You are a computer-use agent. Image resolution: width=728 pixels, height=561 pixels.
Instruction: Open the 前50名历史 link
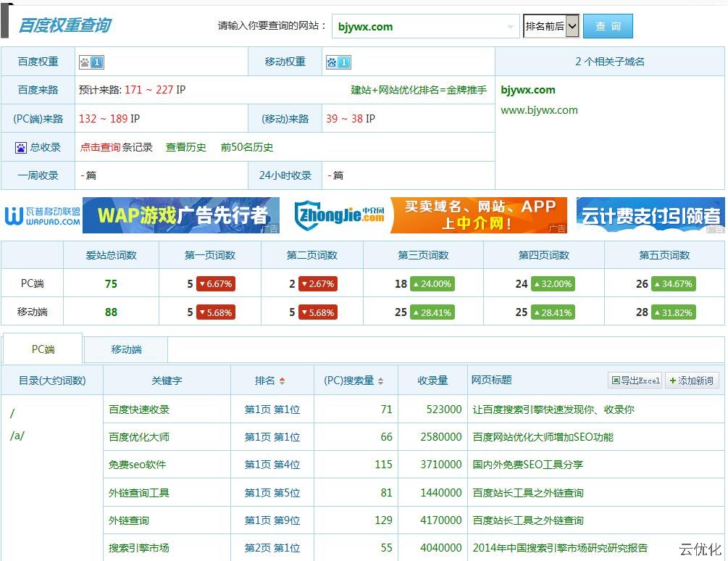pyautogui.click(x=246, y=147)
